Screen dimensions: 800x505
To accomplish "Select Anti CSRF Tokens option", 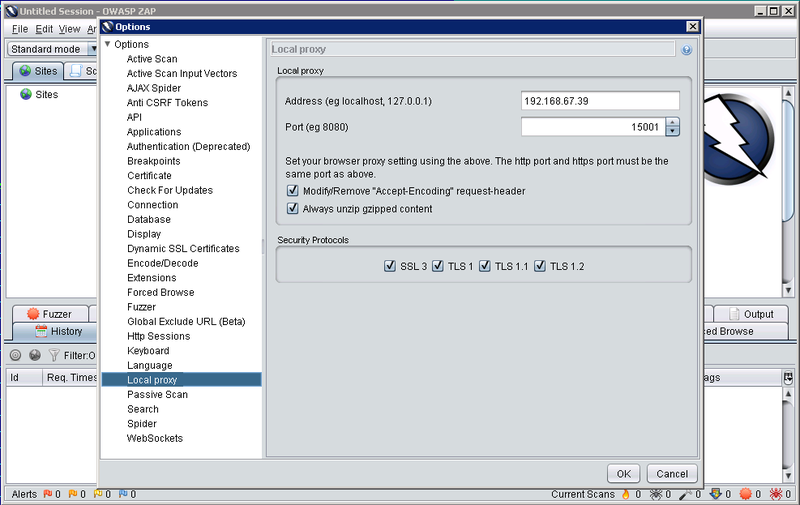I will [167, 103].
